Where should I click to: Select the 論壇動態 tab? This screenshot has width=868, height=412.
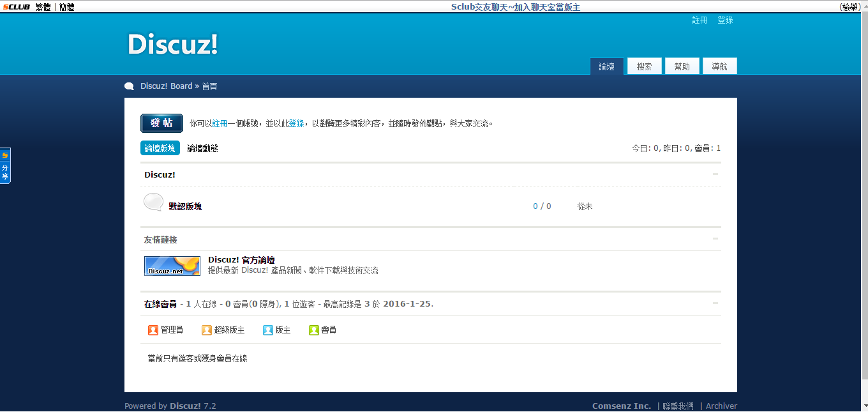pyautogui.click(x=202, y=148)
